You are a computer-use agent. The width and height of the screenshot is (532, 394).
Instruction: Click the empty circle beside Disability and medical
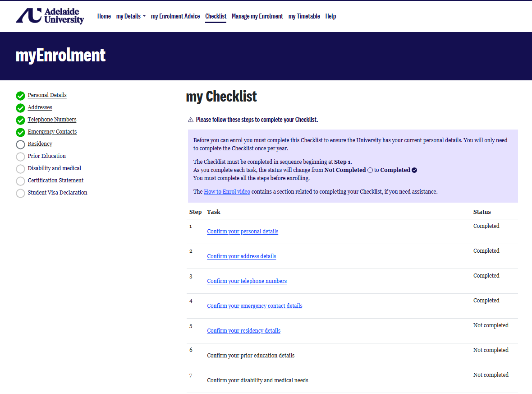(20, 169)
